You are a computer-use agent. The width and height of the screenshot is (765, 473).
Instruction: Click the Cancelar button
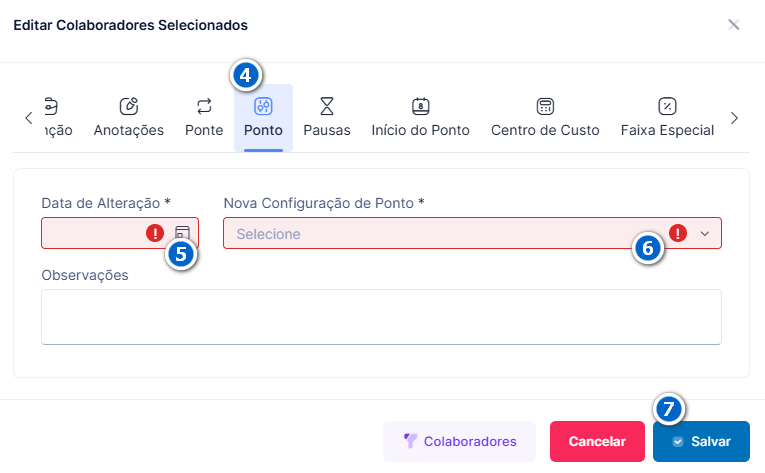[597, 441]
